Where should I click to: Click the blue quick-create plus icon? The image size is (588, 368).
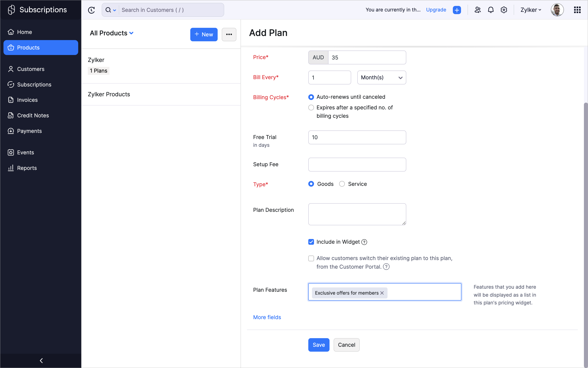pos(457,10)
